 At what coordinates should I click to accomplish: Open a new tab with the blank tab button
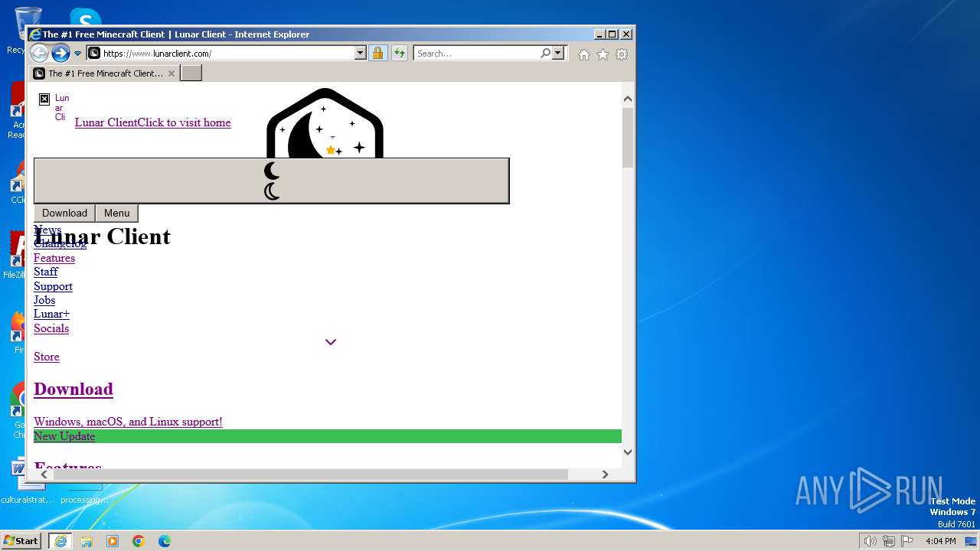click(x=191, y=73)
